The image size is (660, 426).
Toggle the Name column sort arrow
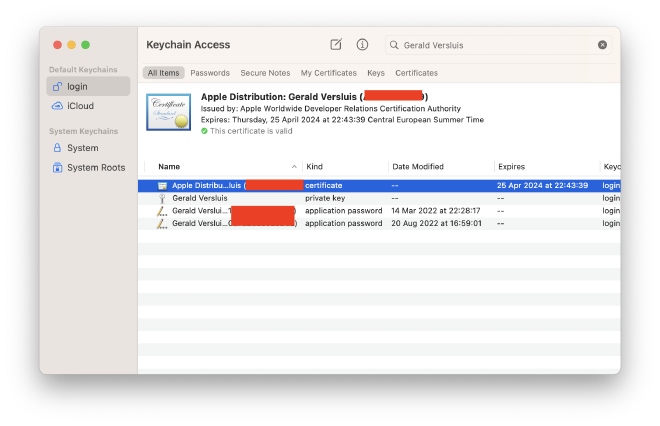[294, 167]
